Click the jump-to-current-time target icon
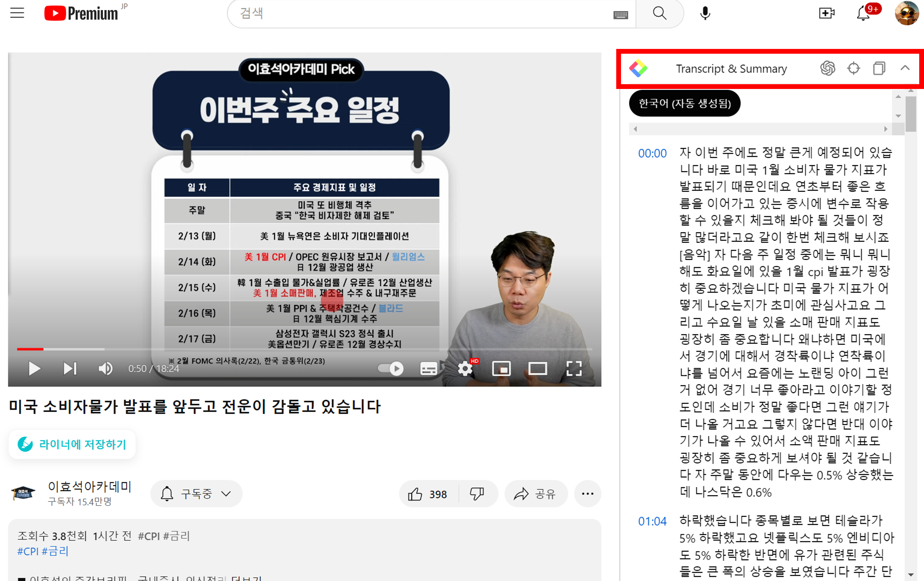The width and height of the screenshot is (924, 581). [x=854, y=68]
